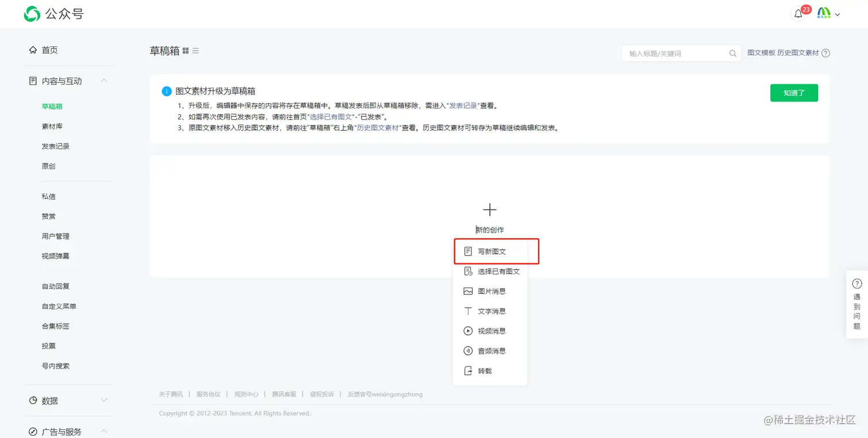868x438 pixels.
Task: Open 自定义菜单 in the sidebar
Action: click(x=59, y=306)
